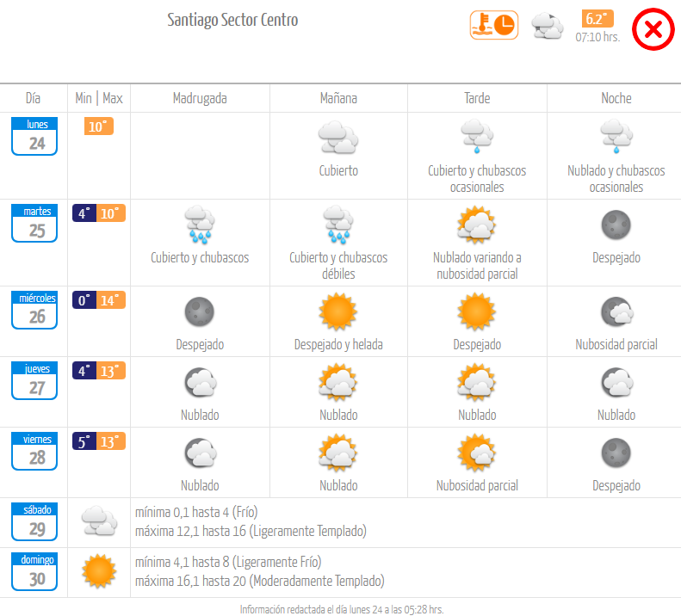
Task: Select the domingo 30 calendar icon
Action: coord(34,571)
